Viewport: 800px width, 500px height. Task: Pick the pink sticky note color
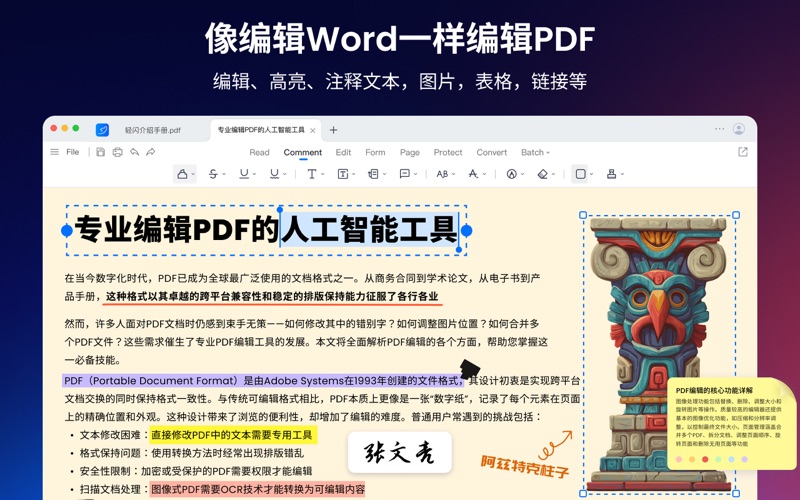[x=679, y=459]
